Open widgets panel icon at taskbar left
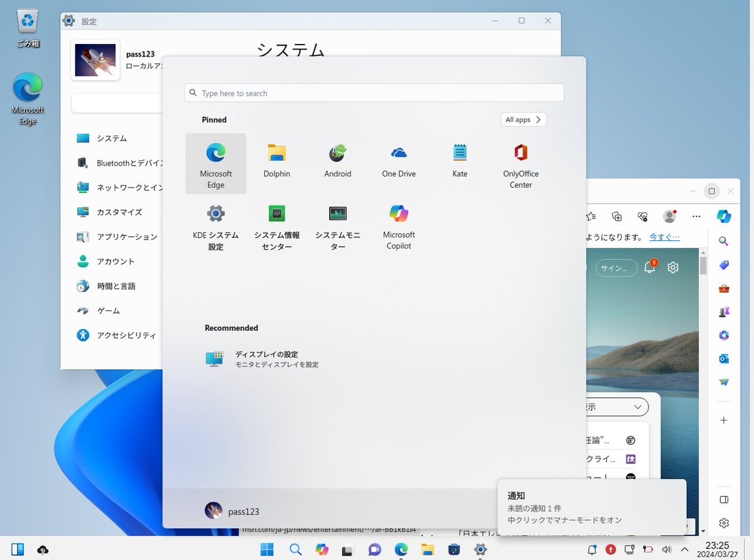Screen dimensions: 754x560 point(18,549)
